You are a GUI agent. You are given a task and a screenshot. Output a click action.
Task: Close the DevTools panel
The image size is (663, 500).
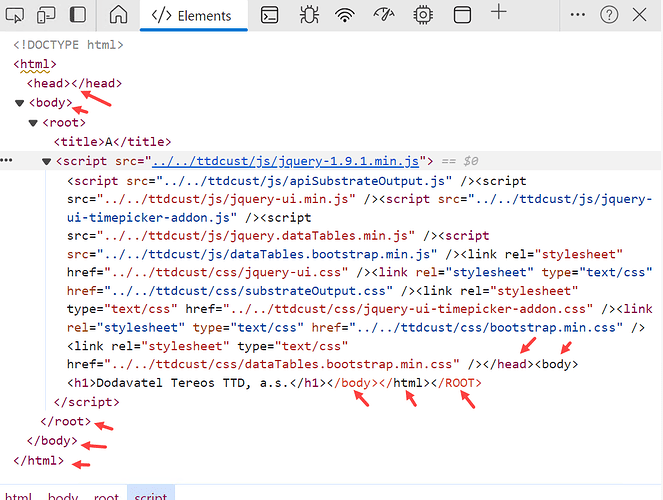pyautogui.click(x=639, y=15)
